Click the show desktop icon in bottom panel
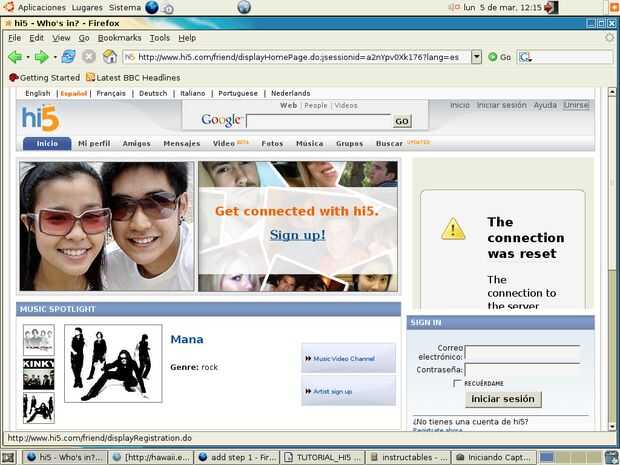 8,457
